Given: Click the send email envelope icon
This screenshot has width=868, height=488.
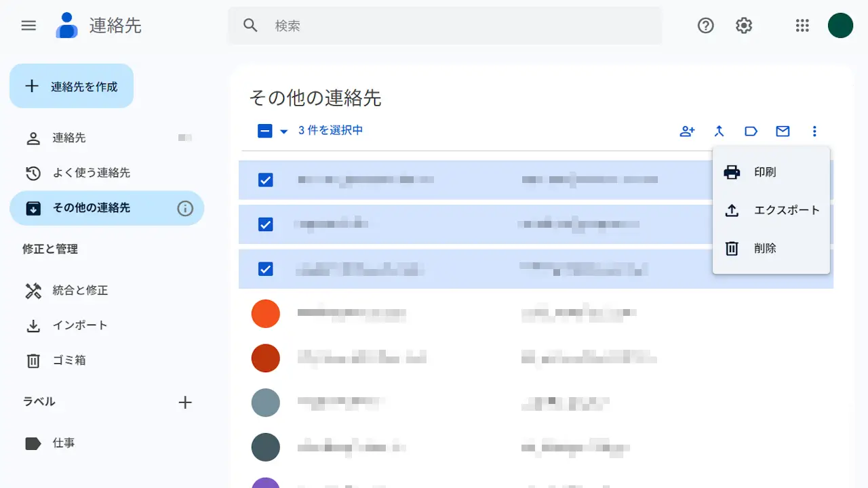Looking at the screenshot, I should [x=783, y=131].
